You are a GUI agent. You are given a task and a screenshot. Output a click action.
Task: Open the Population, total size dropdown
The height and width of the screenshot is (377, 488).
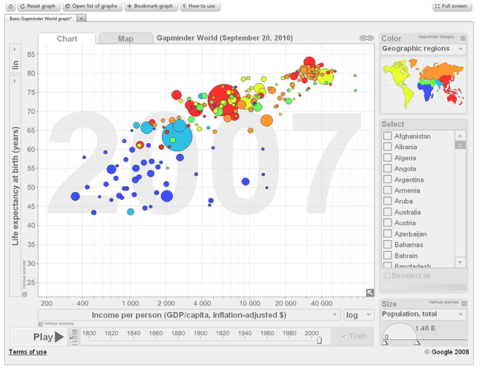[423, 314]
